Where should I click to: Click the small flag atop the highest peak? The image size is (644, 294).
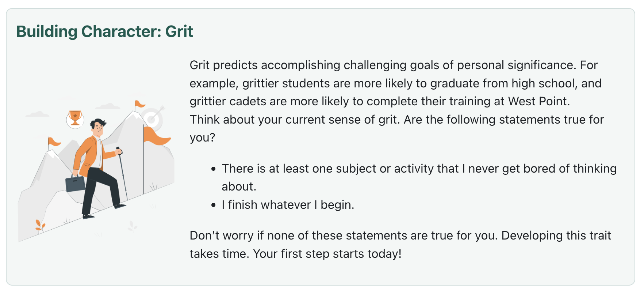click(x=139, y=105)
